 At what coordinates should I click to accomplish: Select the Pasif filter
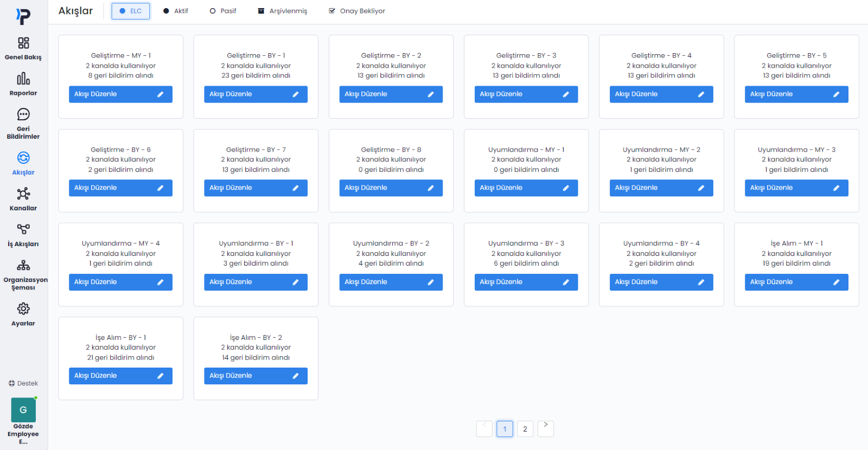(x=222, y=11)
